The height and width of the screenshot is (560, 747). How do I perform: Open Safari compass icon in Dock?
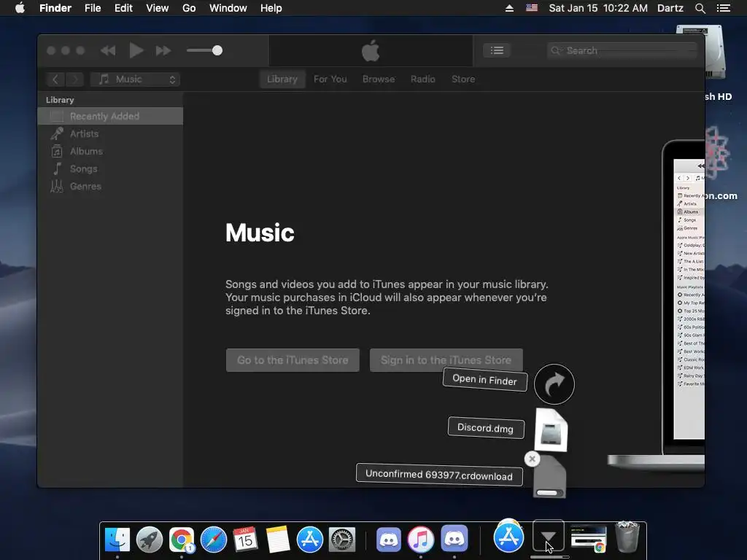pos(214,540)
